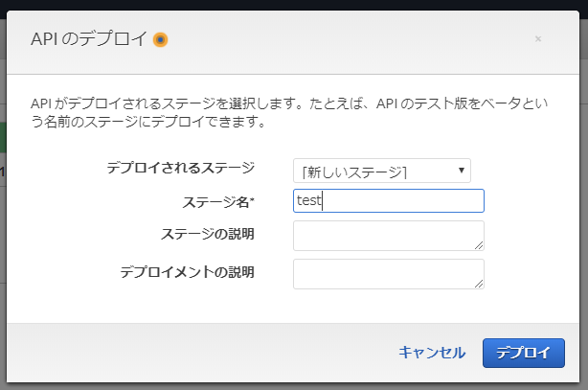This screenshot has height=390, width=588.
Task: Click the blue デプロイ button
Action: tap(524, 352)
